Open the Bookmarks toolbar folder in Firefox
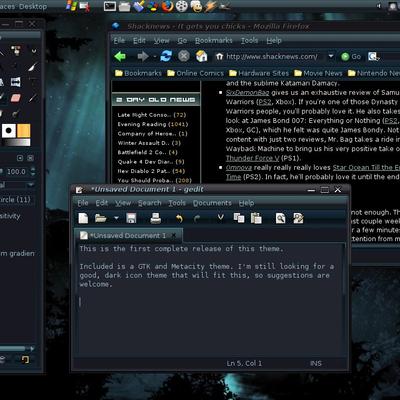Viewport: 400px width, 400px height. pos(138,73)
